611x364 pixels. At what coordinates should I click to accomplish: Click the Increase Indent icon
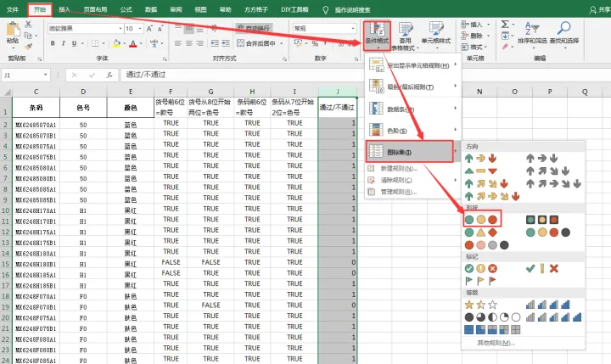click(x=226, y=43)
